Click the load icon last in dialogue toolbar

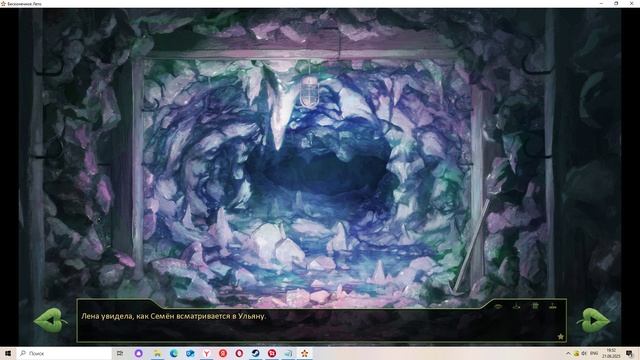coord(553,306)
